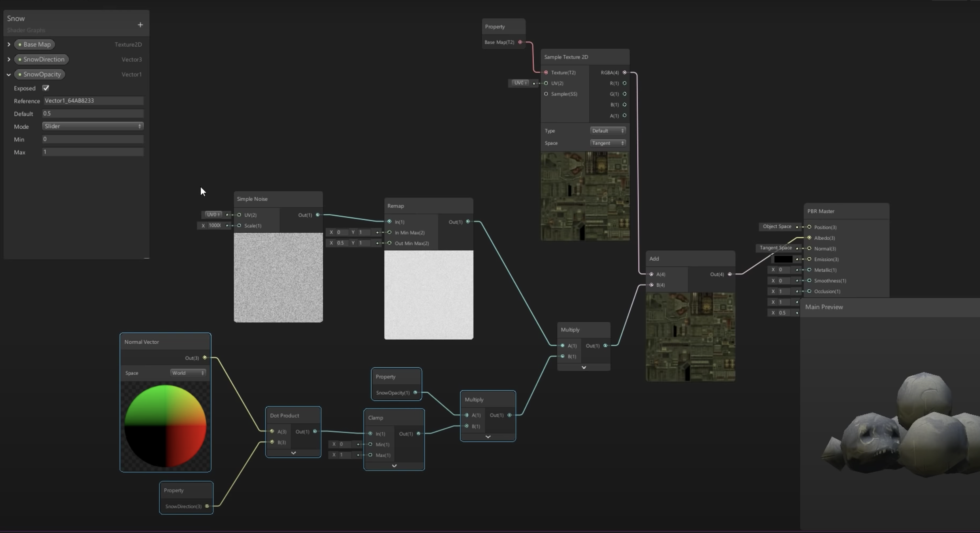Click the Normal Vector Out(3) port

(205, 358)
